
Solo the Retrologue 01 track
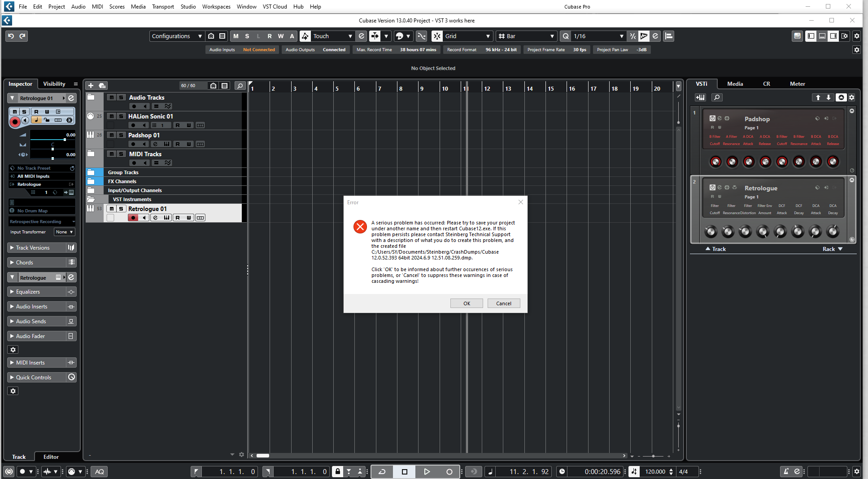[121, 209]
